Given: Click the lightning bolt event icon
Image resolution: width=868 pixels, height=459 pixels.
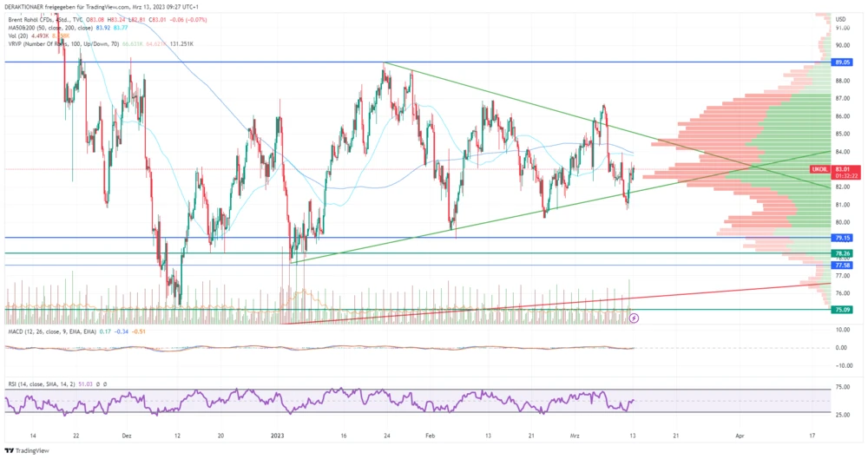Looking at the screenshot, I should point(635,318).
